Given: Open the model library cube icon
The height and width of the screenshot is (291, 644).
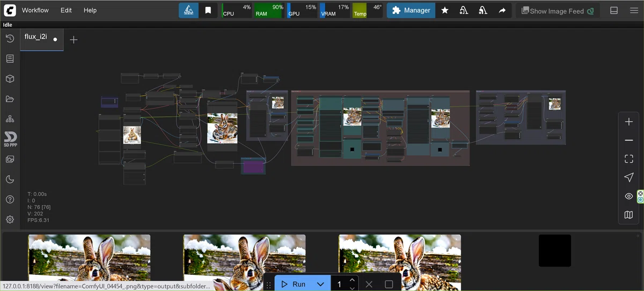Looking at the screenshot, I should (x=10, y=79).
